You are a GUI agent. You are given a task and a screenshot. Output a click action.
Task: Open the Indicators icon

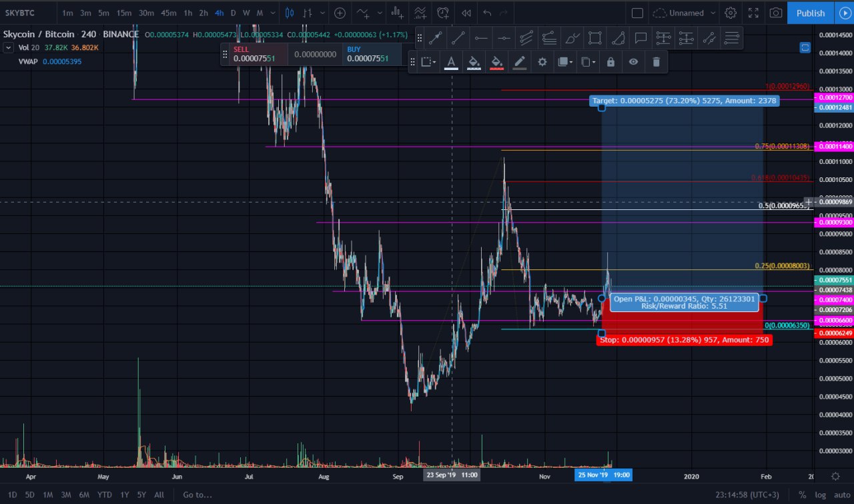363,13
